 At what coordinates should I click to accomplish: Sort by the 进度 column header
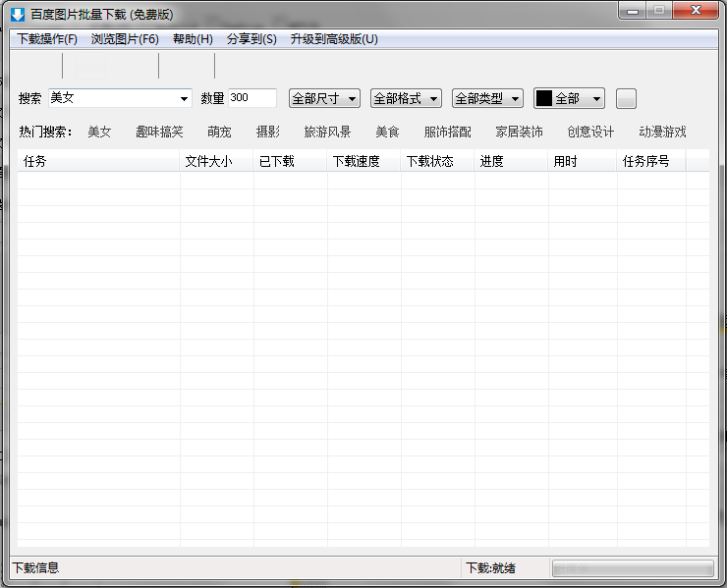[x=511, y=161]
